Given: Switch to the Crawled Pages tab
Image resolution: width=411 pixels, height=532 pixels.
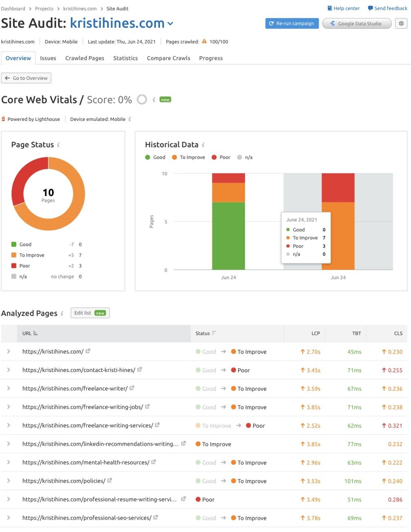Looking at the screenshot, I should (x=85, y=58).
